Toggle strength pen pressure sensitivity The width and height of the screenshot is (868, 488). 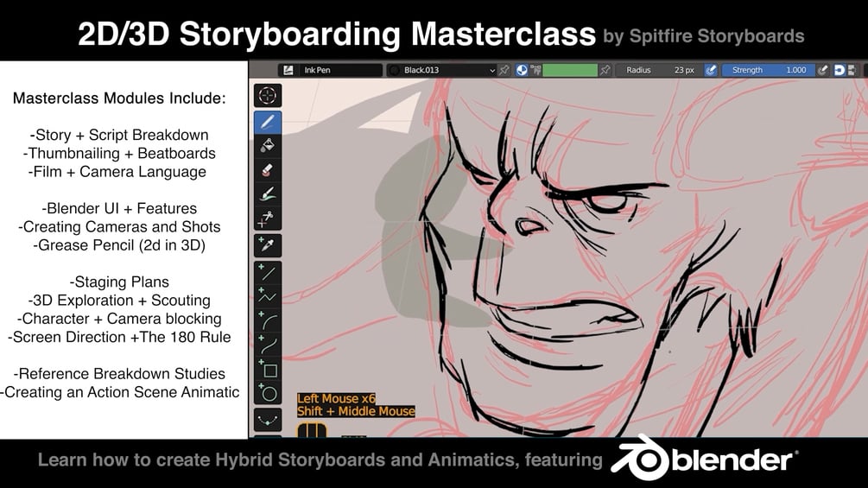822,70
